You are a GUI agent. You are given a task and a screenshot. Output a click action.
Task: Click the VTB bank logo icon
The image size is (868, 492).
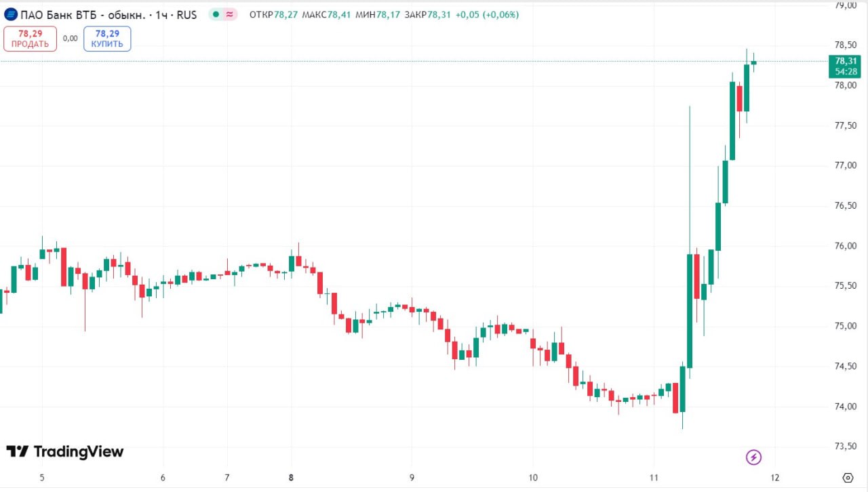[x=11, y=14]
